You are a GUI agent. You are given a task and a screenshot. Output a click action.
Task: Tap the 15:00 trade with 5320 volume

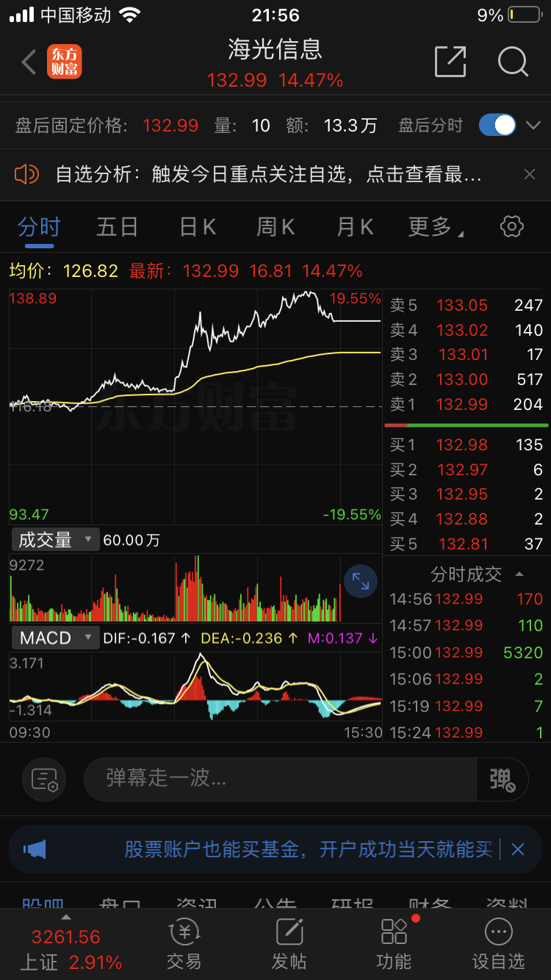coord(466,652)
